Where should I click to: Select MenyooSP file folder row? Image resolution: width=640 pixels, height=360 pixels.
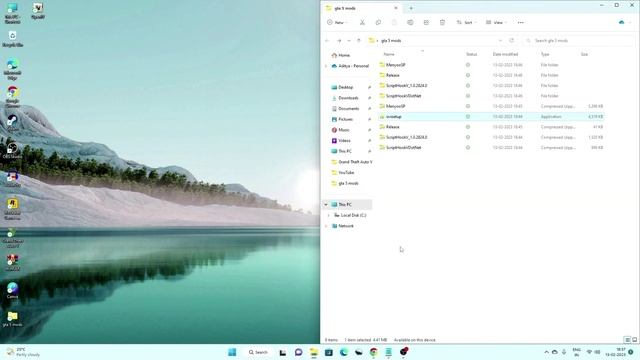[x=491, y=65]
